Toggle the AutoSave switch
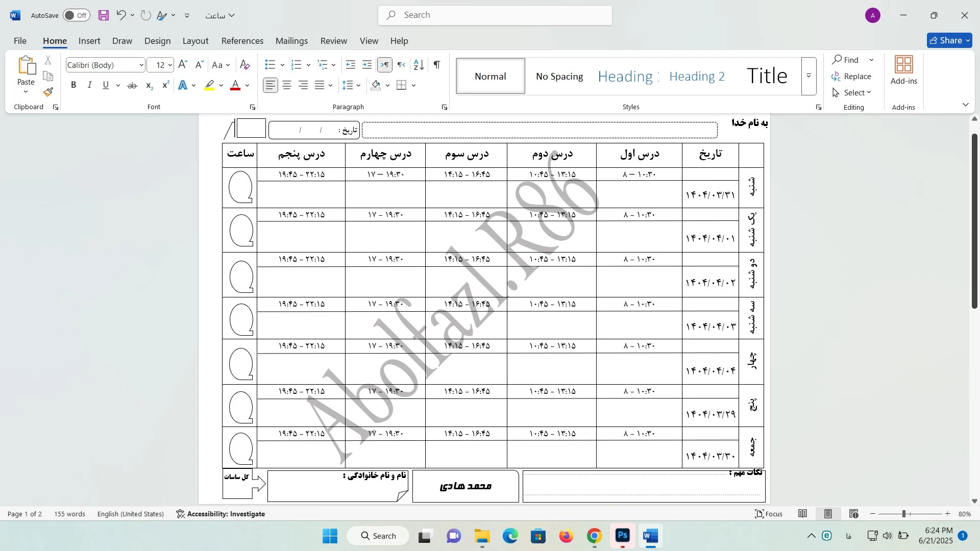This screenshot has height=551, width=980. point(77,15)
